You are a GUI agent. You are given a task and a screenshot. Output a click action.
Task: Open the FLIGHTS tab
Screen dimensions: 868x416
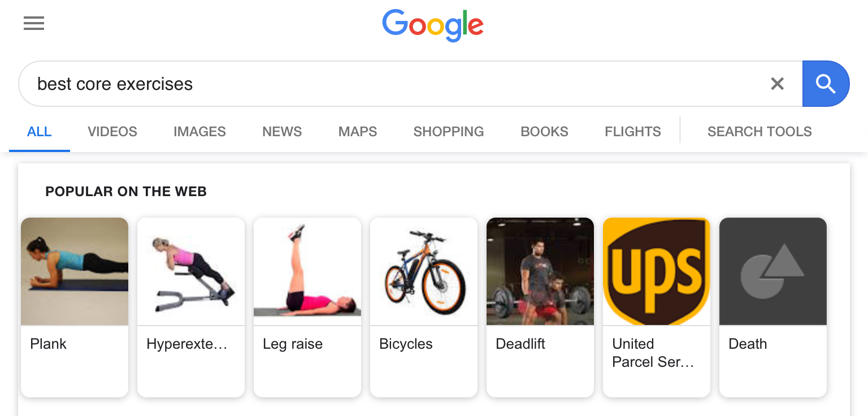(633, 132)
